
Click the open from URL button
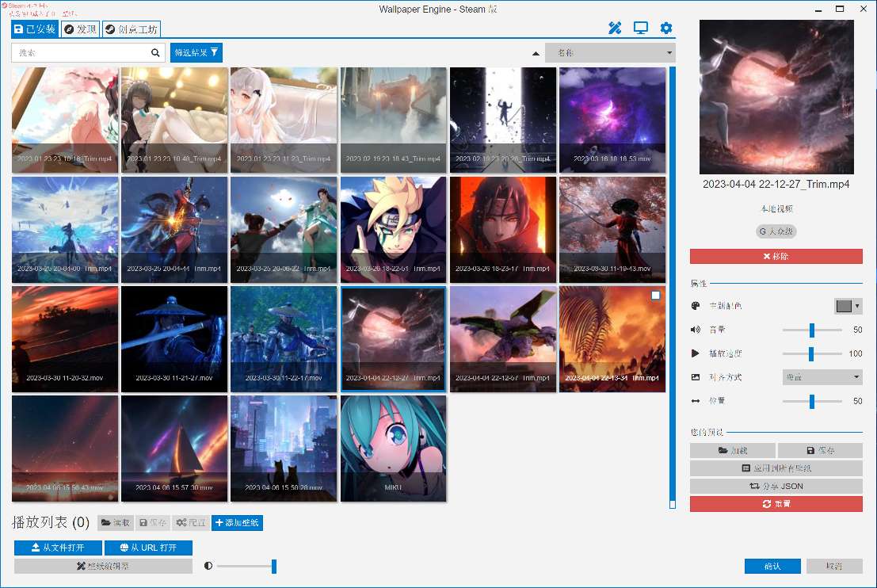pyautogui.click(x=148, y=548)
